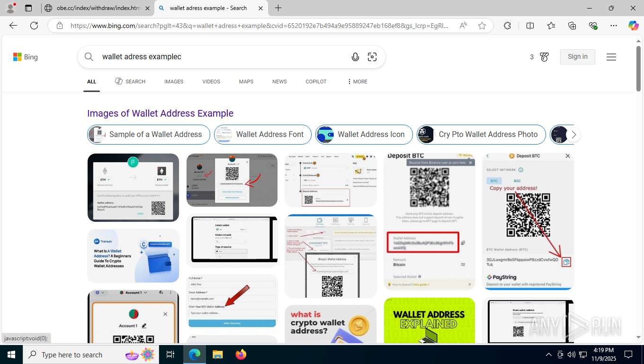Open Task View on taskbar
Viewport: 644px width, 364px height.
click(170, 355)
